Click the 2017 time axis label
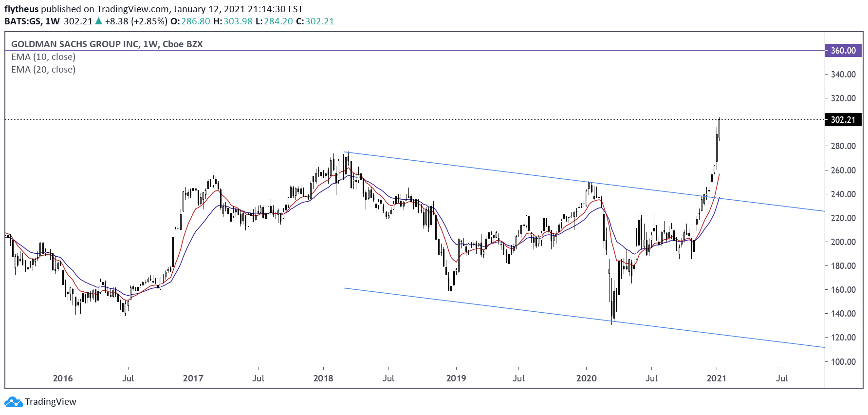Screen dimensions: 868x415 click(193, 378)
